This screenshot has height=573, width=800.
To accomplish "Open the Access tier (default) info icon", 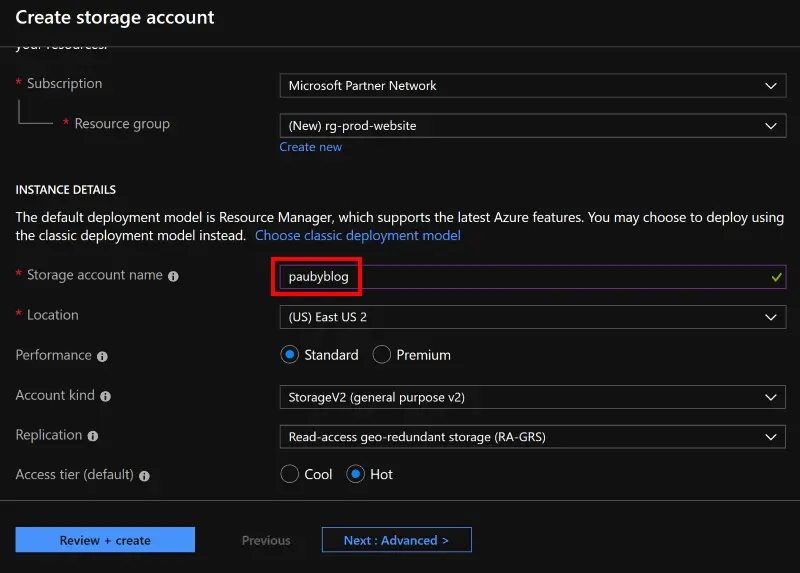I will [x=144, y=476].
